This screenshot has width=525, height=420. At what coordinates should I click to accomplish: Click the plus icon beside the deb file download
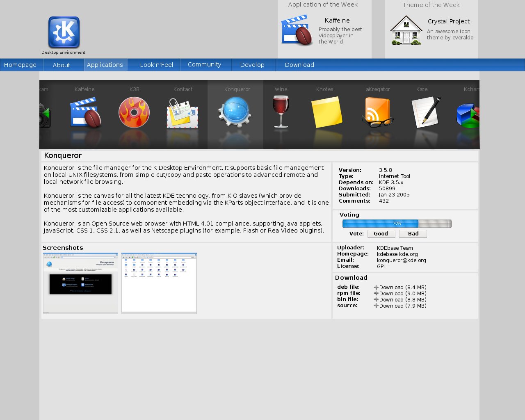pyautogui.click(x=376, y=288)
